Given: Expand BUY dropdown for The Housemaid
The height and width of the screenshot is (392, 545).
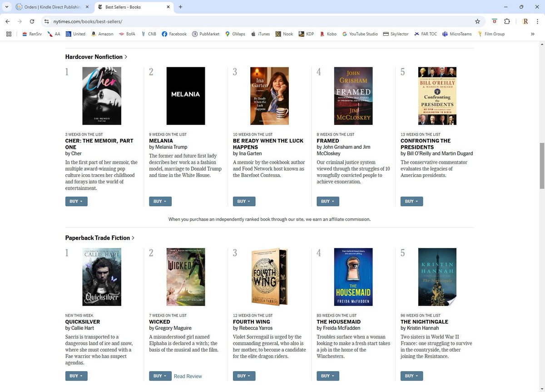Looking at the screenshot, I should 328,376.
